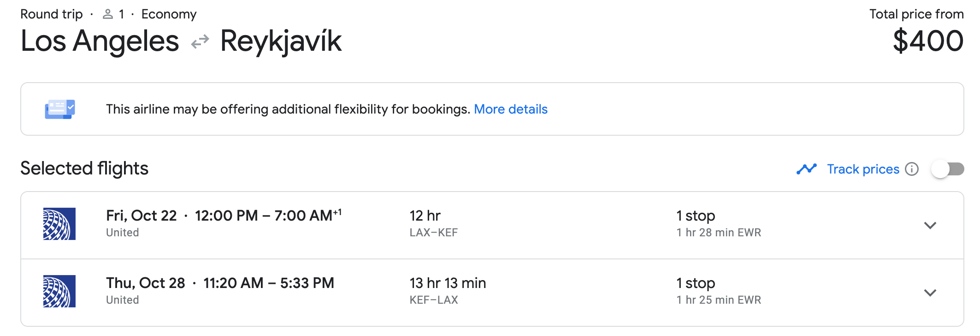This screenshot has height=336, width=980.
Task: Toggle the Track prices switch
Action: (947, 169)
